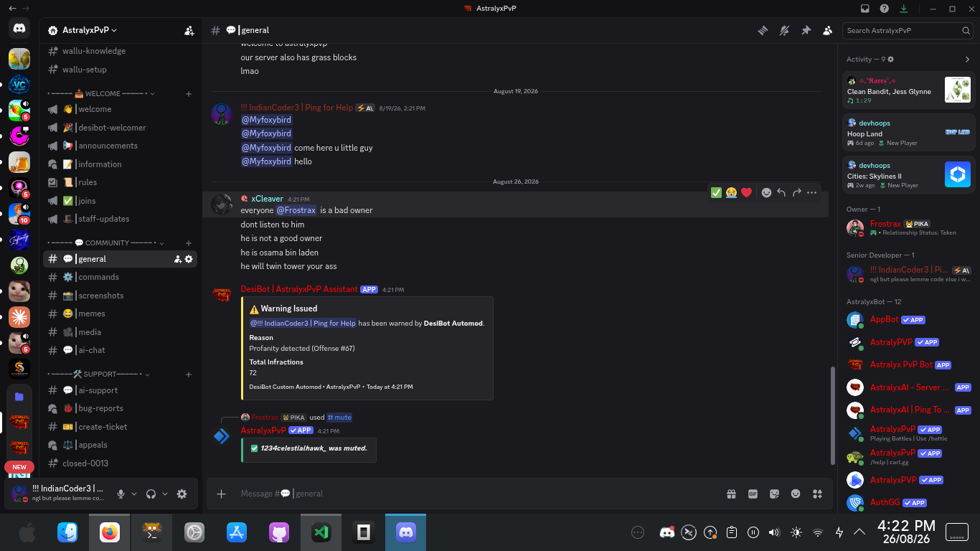980x551 pixels.
Task: Open add reaction picker on xCleaver message
Action: pos(766,192)
